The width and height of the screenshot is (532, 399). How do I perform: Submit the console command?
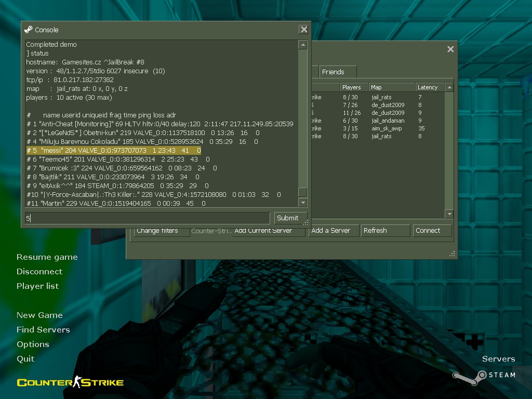point(290,218)
